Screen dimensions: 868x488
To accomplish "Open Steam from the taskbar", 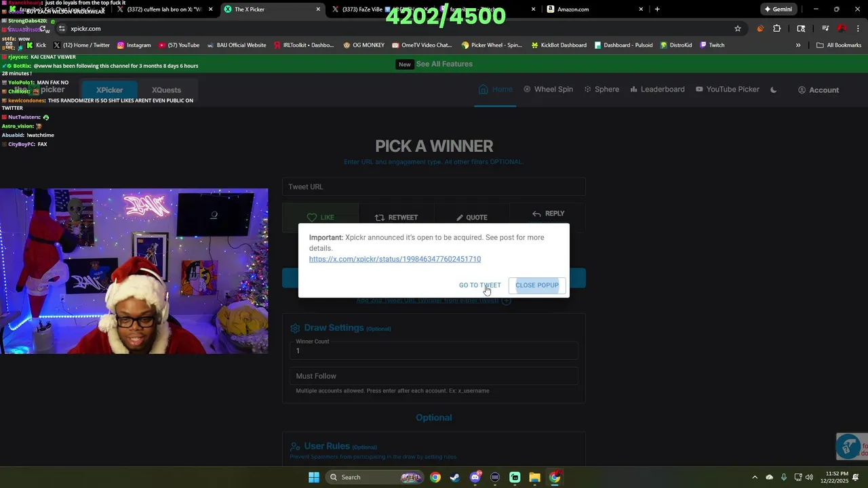I will click(454, 477).
